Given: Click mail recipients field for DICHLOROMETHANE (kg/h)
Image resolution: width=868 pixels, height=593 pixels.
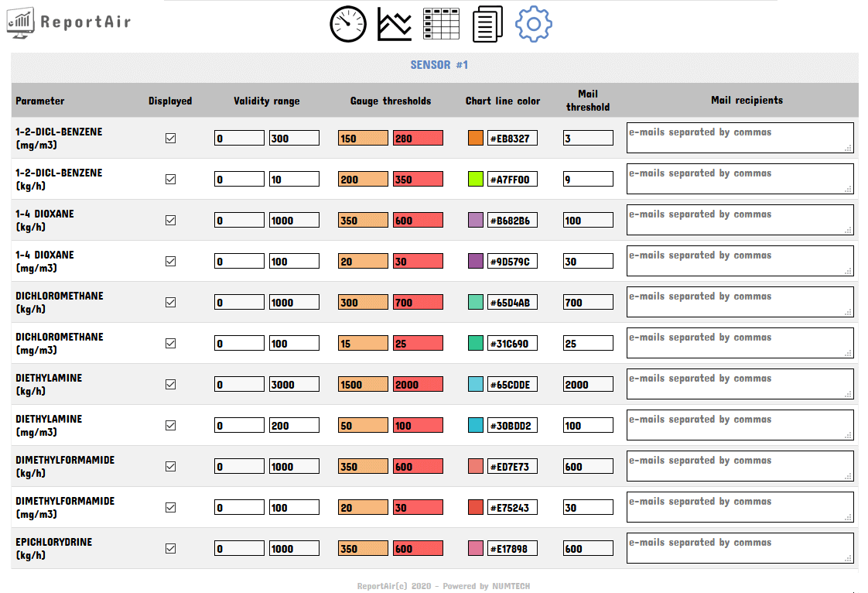Looking at the screenshot, I should click(x=740, y=302).
